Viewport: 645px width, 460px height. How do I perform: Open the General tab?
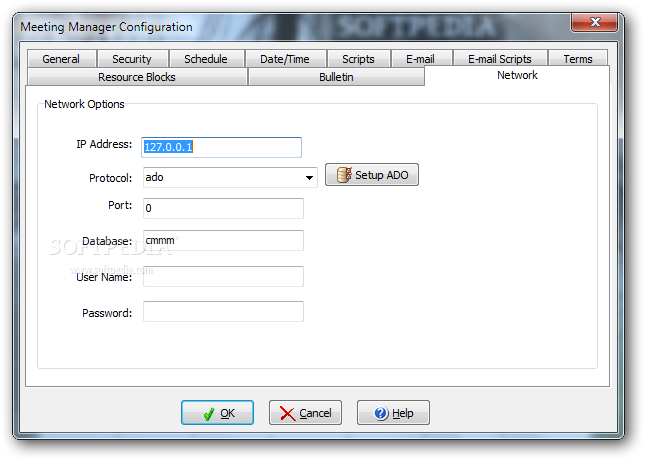(61, 59)
